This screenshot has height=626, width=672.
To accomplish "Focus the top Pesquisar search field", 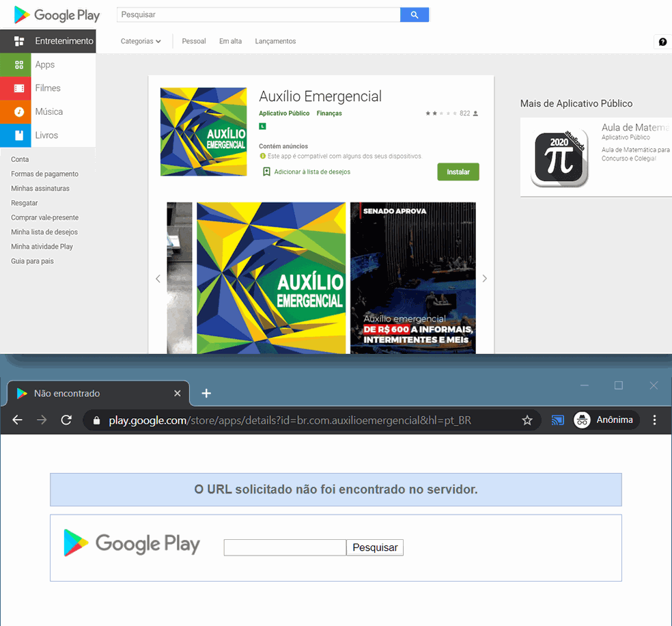I will click(x=258, y=14).
